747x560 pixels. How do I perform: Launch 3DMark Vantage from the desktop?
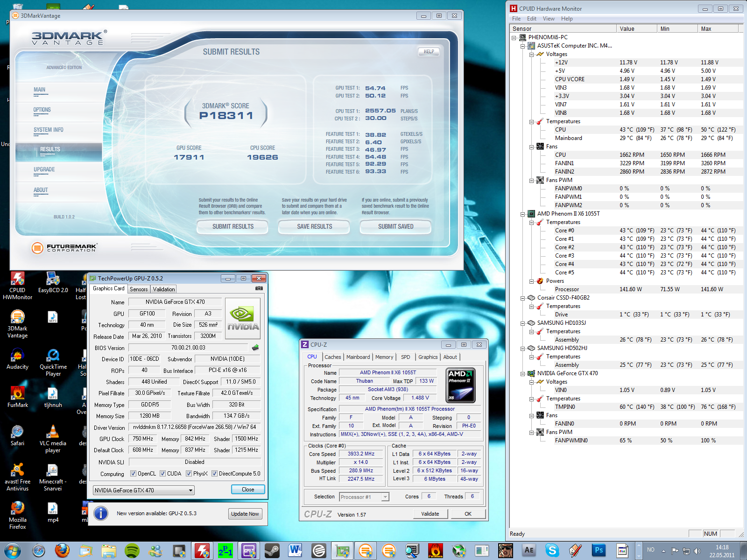pos(17,324)
